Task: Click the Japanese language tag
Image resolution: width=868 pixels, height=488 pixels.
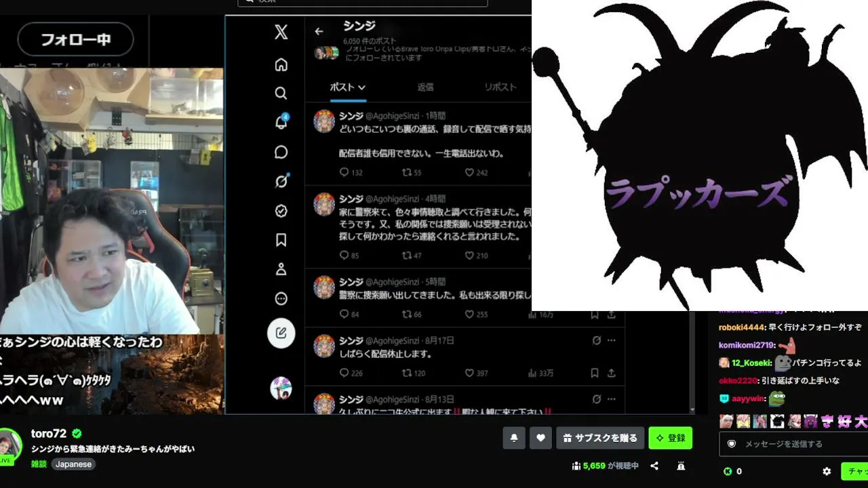Action: point(73,464)
